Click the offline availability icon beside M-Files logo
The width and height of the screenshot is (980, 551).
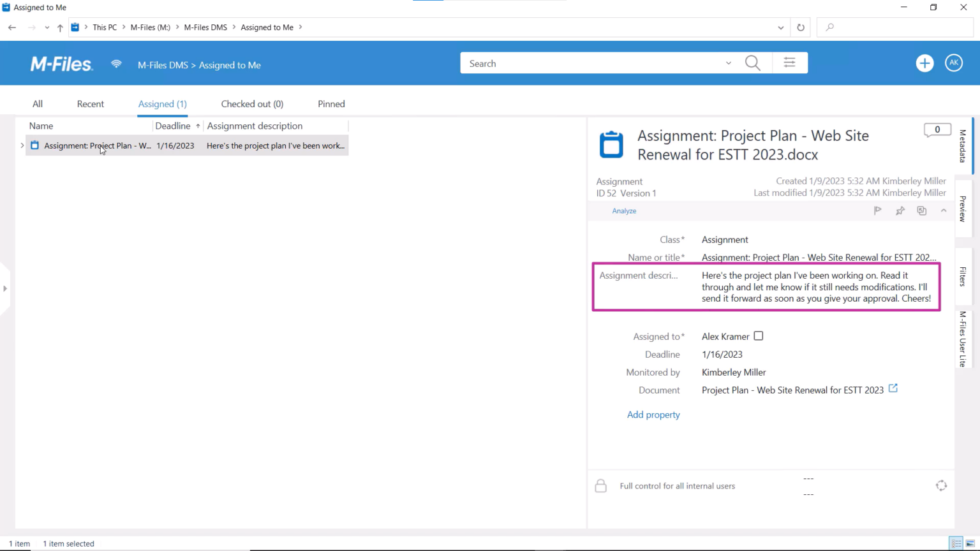coord(116,64)
